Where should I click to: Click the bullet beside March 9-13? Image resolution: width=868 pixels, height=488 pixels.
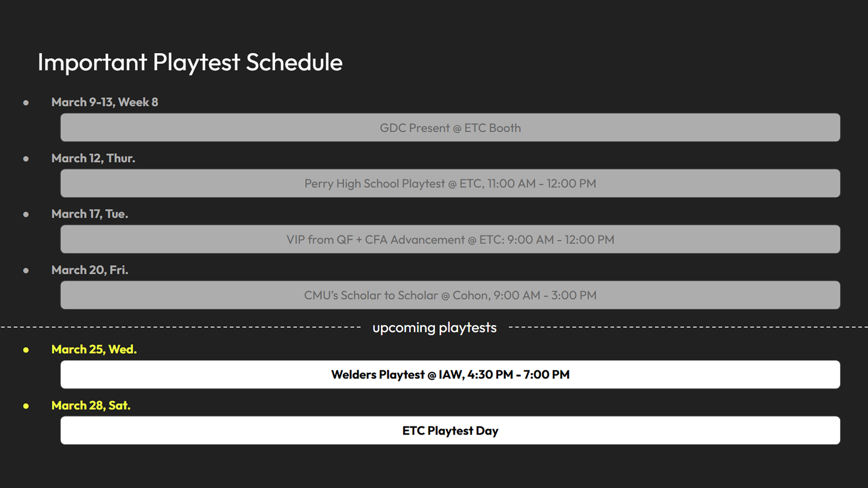(x=26, y=103)
